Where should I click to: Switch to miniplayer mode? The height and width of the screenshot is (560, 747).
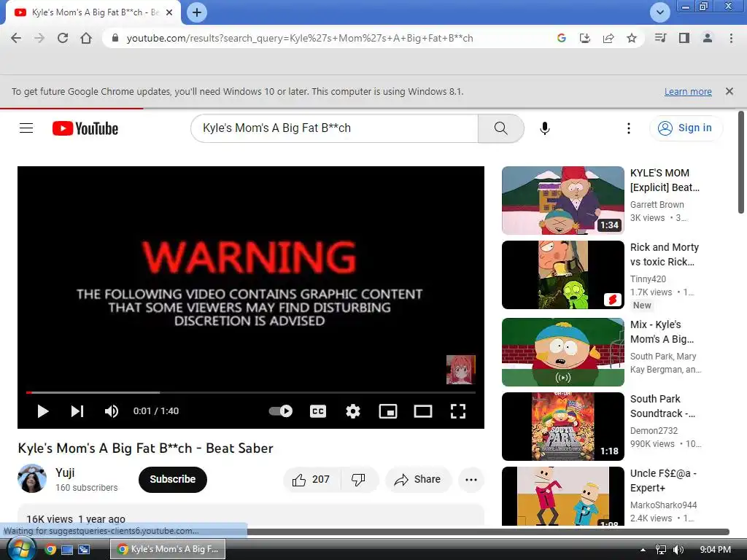[388, 411]
